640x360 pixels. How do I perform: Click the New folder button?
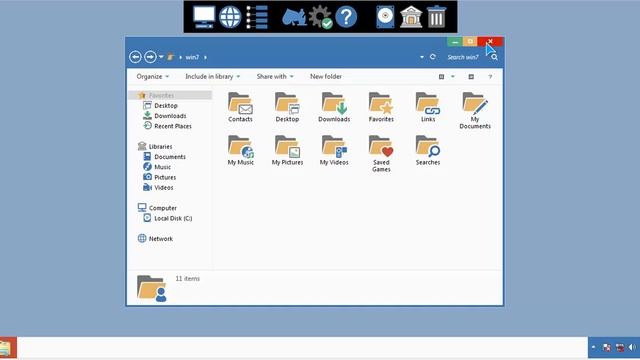pyautogui.click(x=326, y=76)
